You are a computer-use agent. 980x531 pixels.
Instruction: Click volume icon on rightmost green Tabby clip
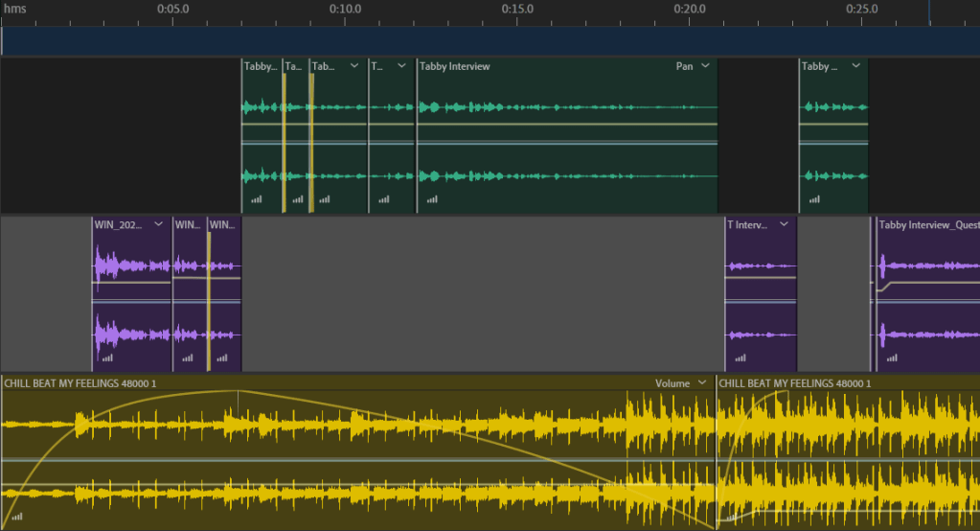[815, 199]
